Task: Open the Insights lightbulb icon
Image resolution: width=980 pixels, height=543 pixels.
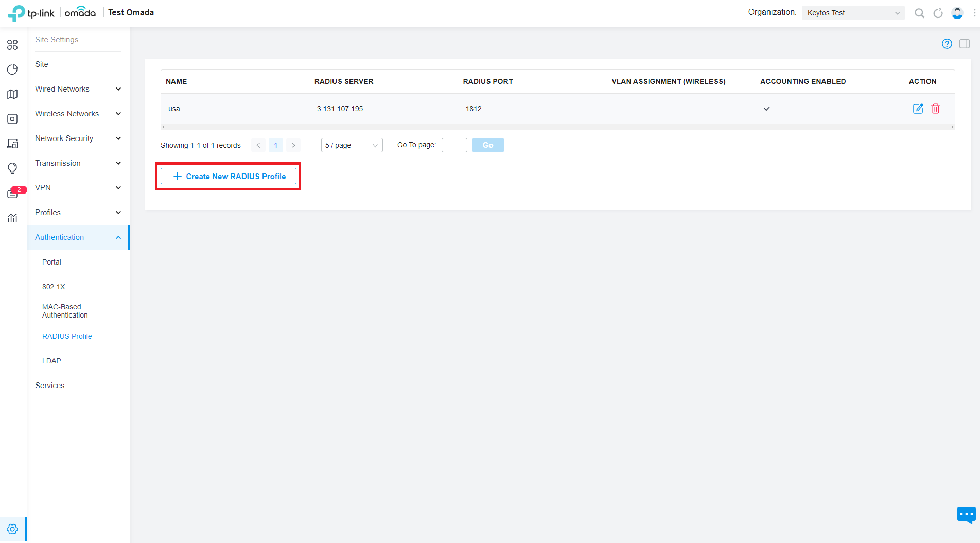Action: (12, 168)
